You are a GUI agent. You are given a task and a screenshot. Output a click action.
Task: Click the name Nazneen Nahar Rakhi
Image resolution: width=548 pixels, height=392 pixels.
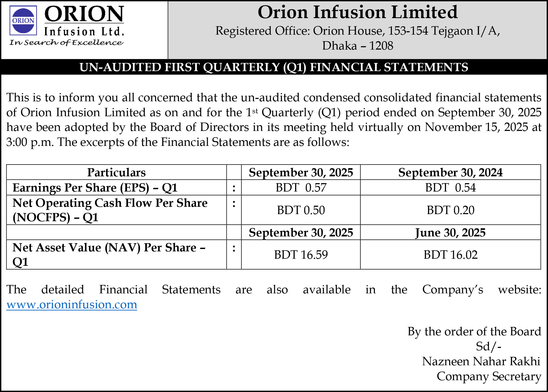click(x=481, y=361)
